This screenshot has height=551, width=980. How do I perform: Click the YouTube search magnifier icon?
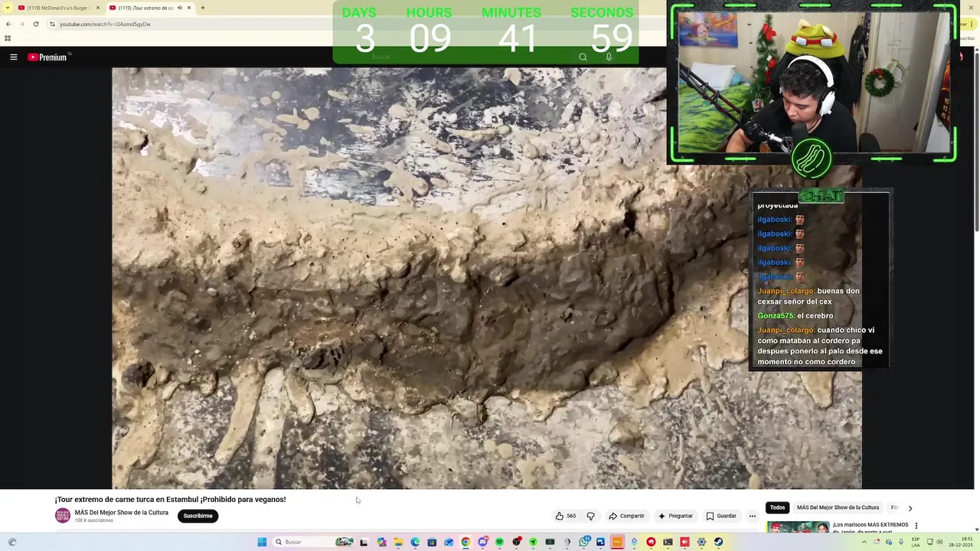583,57
